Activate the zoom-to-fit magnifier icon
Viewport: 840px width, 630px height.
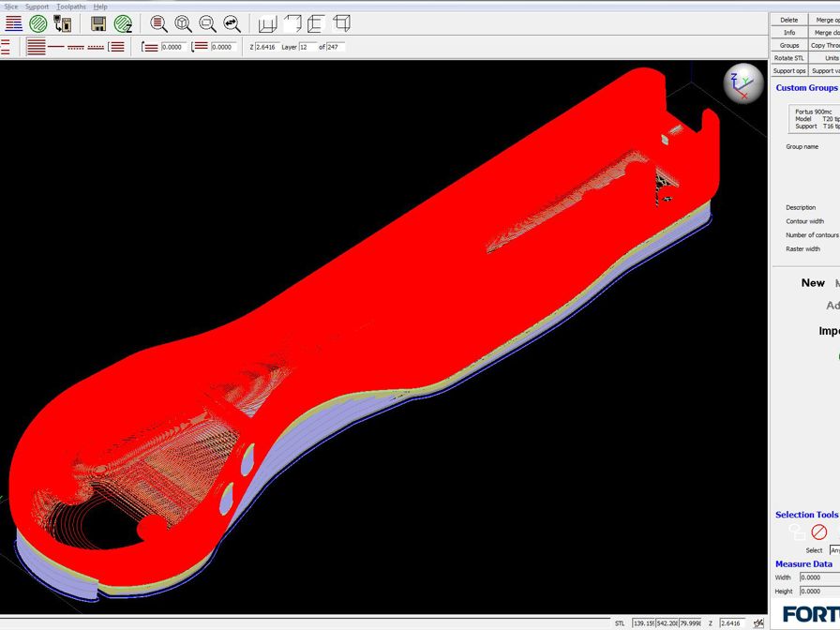click(x=182, y=23)
